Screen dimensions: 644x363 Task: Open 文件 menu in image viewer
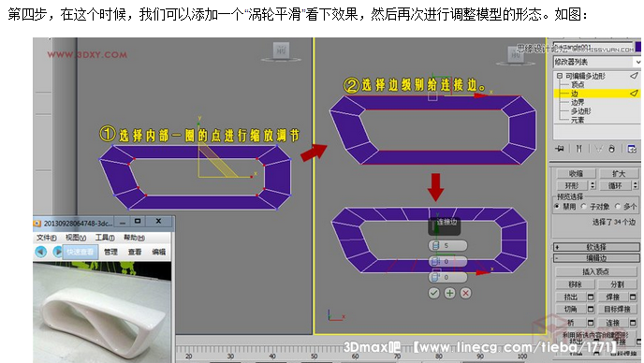click(47, 238)
